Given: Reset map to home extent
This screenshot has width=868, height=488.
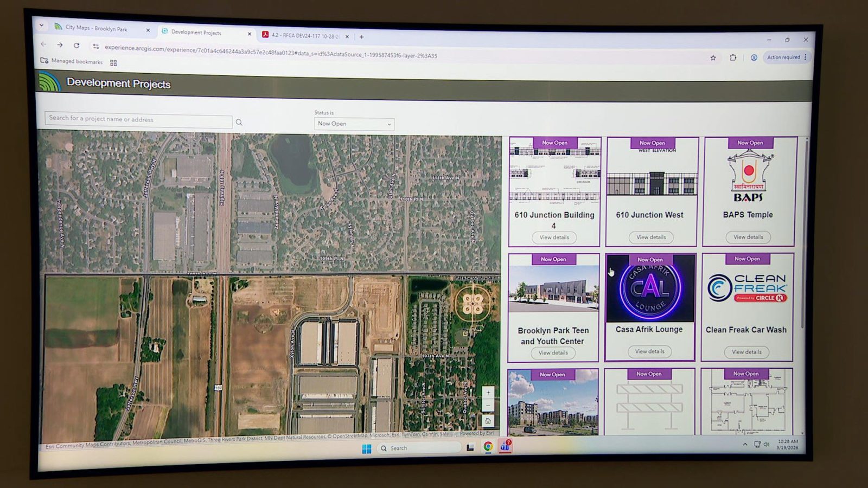Looking at the screenshot, I should (x=488, y=421).
